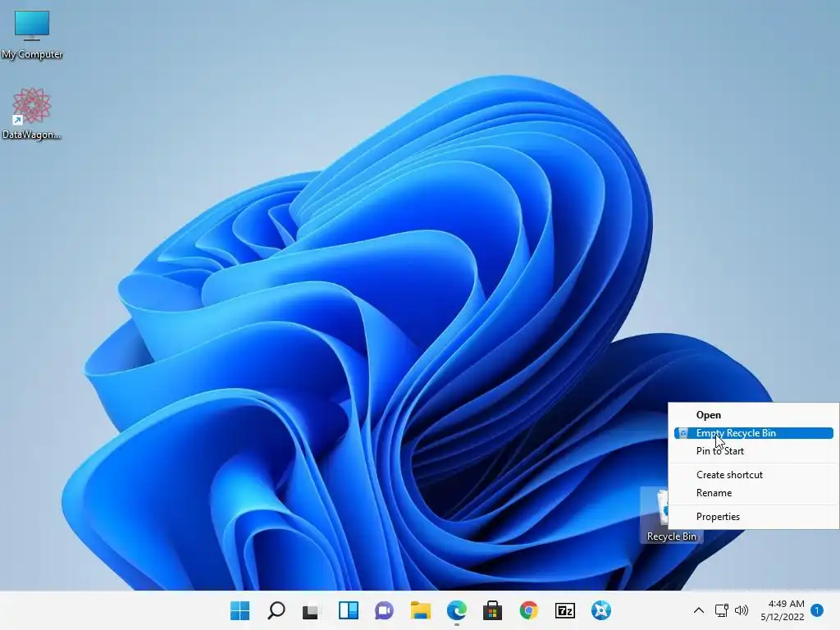This screenshot has width=840, height=630.
Task: Open the notification badge
Action: point(817,610)
